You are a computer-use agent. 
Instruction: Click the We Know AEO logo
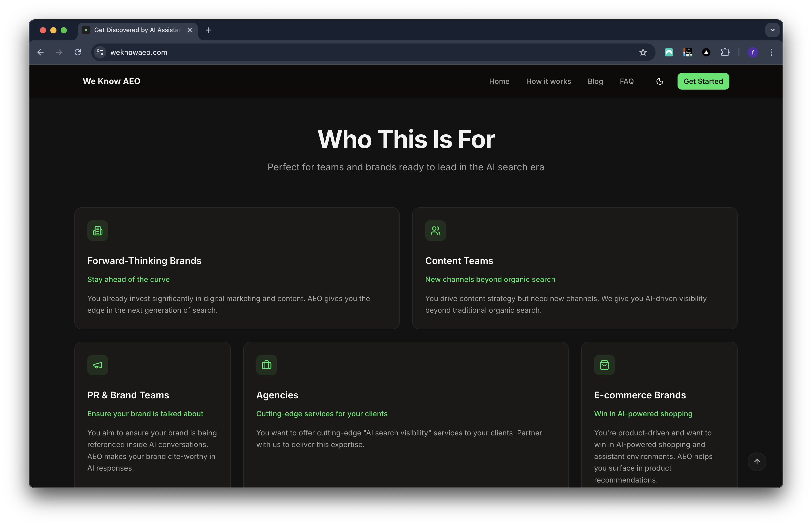[x=111, y=81]
